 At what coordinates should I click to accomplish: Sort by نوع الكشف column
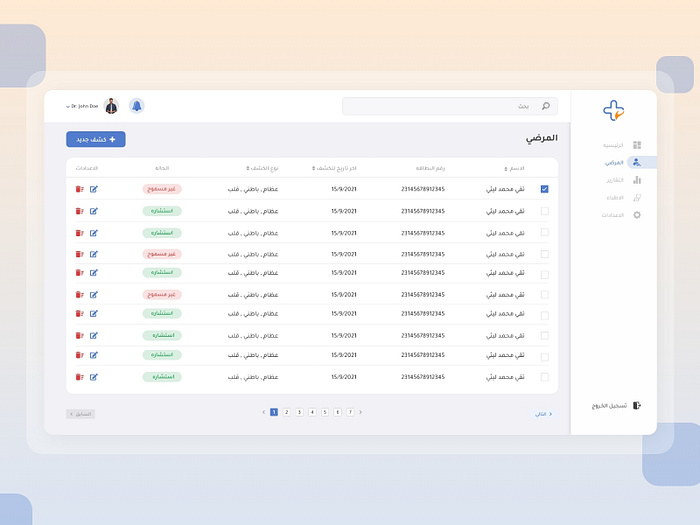pos(262,168)
